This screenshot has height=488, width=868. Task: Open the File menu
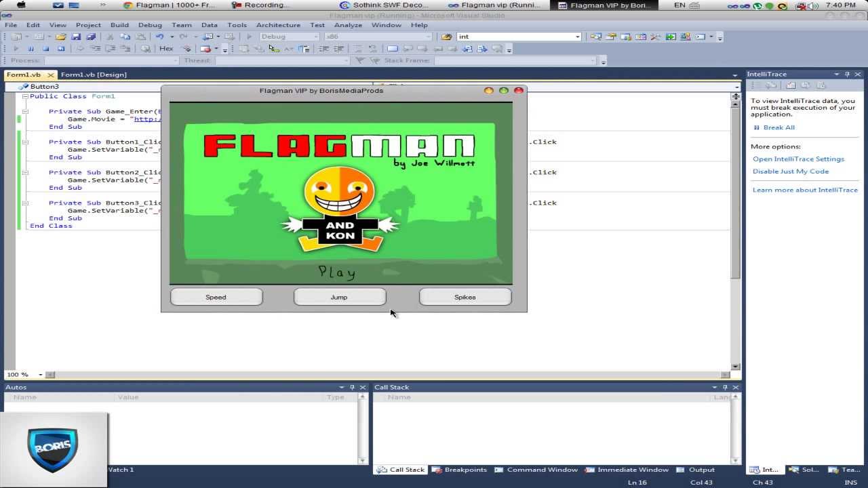point(11,25)
